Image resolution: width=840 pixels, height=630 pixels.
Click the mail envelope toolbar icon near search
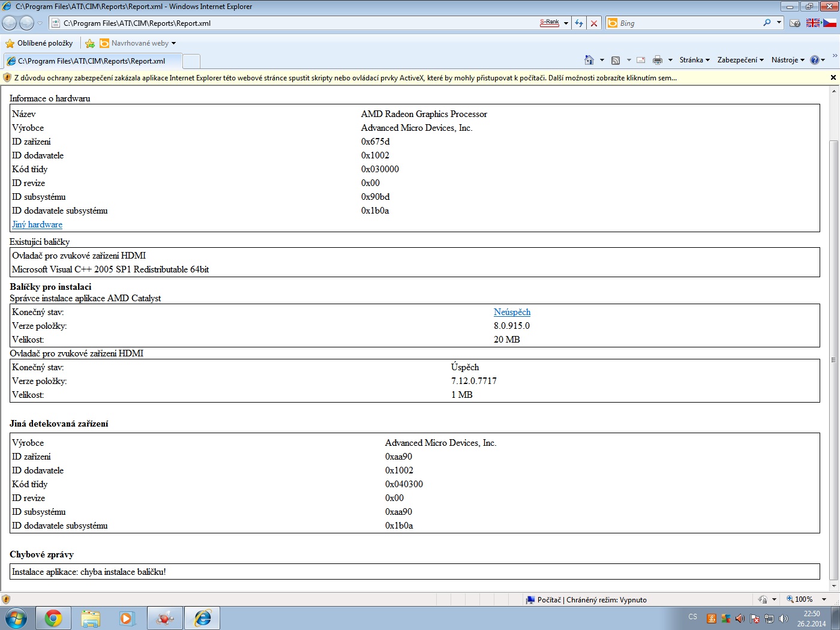coord(795,23)
